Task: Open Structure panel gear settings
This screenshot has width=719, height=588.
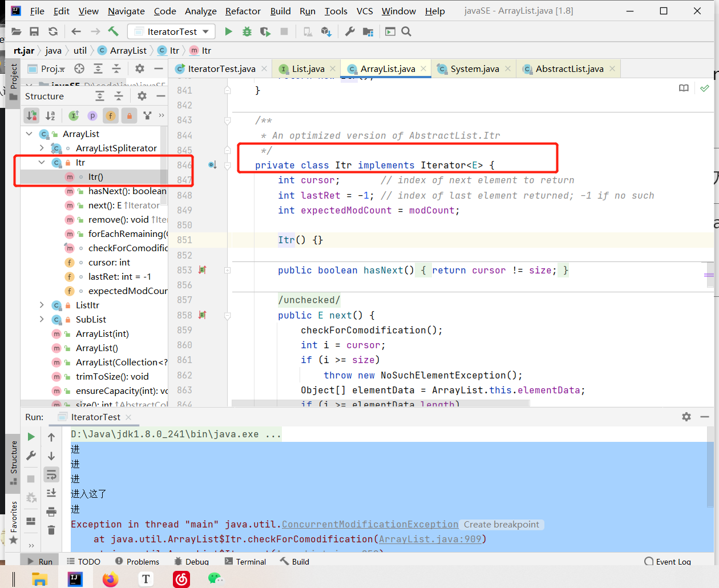Action: (142, 96)
